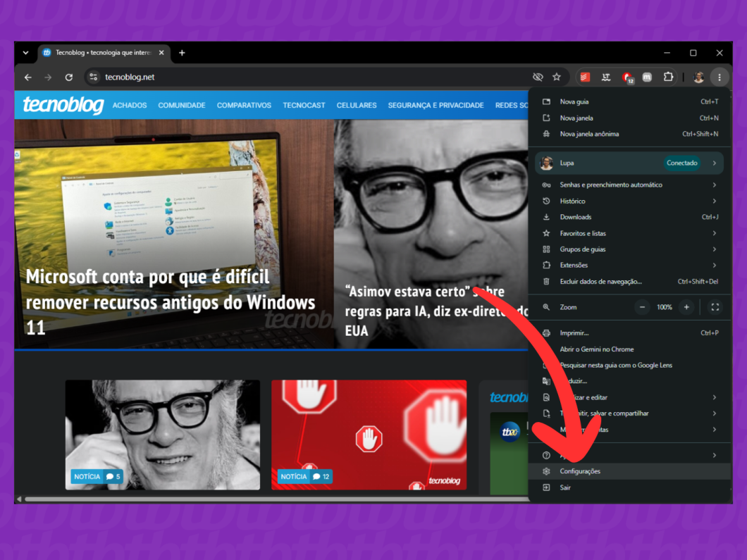Toggle fullscreen mode icon beside zoom

[x=715, y=307]
